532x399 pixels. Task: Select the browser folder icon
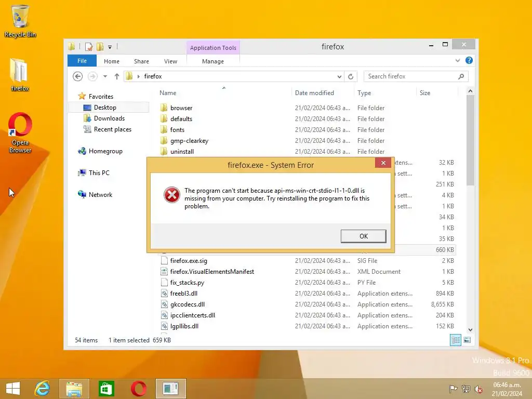[164, 108]
